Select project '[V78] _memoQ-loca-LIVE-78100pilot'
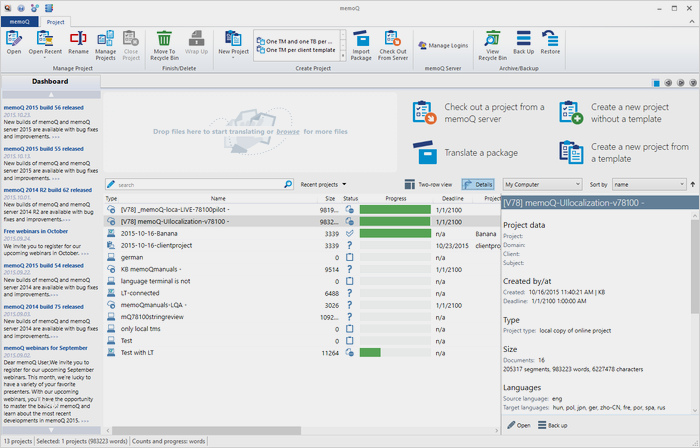700x448 pixels. pos(302,210)
